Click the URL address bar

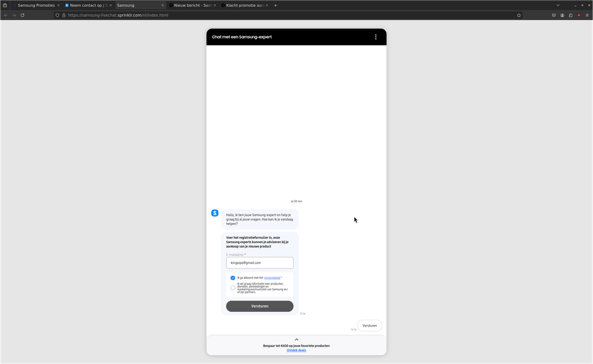(x=287, y=15)
